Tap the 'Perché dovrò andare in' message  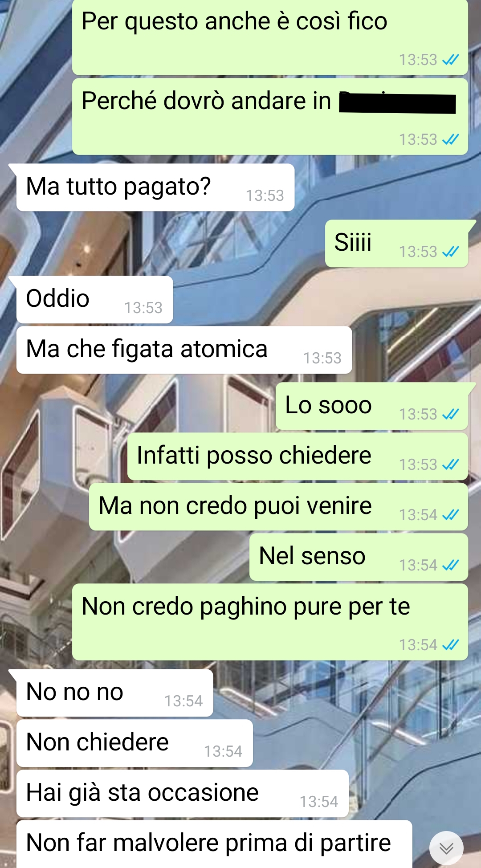tap(270, 117)
